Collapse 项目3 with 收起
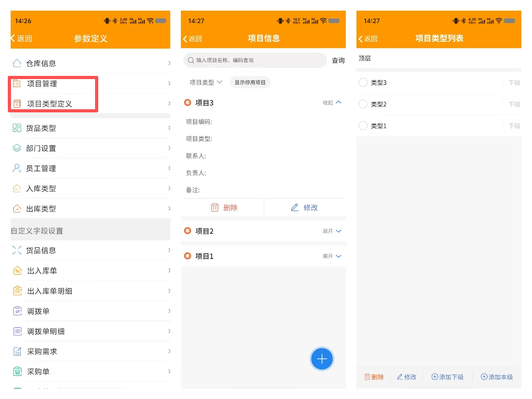 click(332, 102)
